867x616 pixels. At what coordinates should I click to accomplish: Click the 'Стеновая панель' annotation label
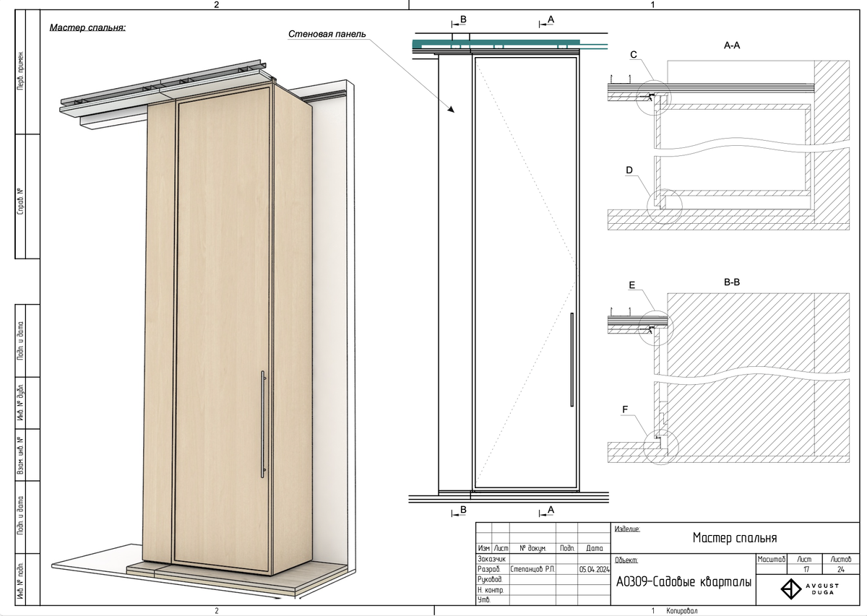click(x=327, y=34)
